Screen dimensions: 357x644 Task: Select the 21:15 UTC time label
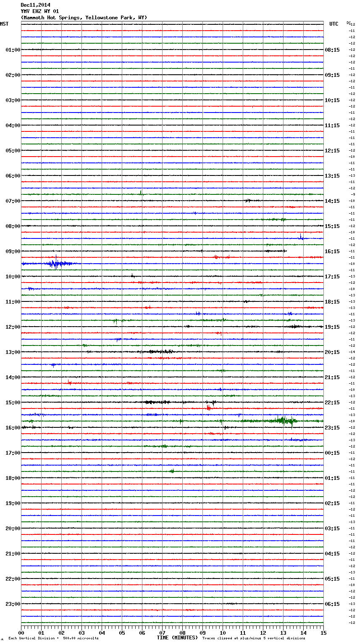pos(332,377)
